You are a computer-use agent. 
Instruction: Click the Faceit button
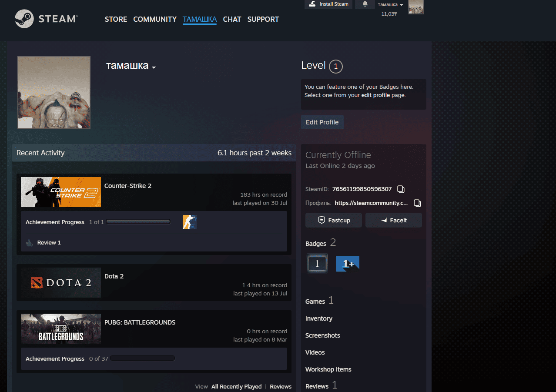point(394,220)
